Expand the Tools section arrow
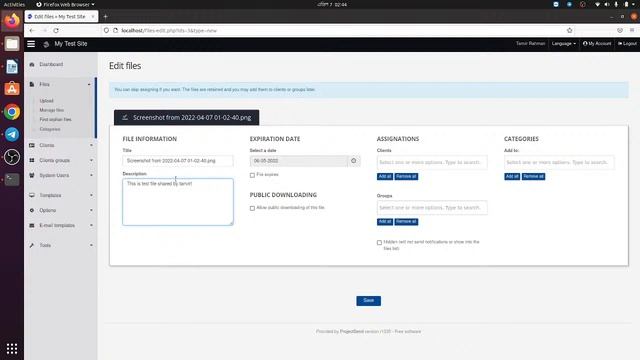This screenshot has height=360, width=640. pyautogui.click(x=91, y=245)
